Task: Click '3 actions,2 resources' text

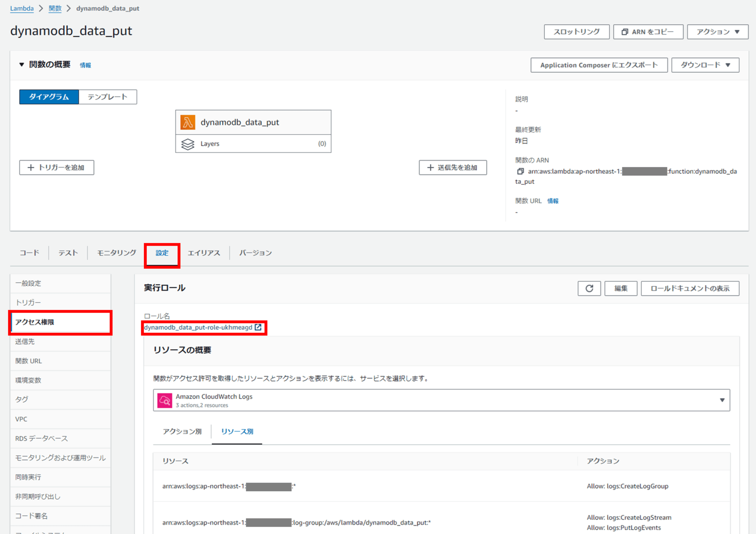Action: pos(202,406)
